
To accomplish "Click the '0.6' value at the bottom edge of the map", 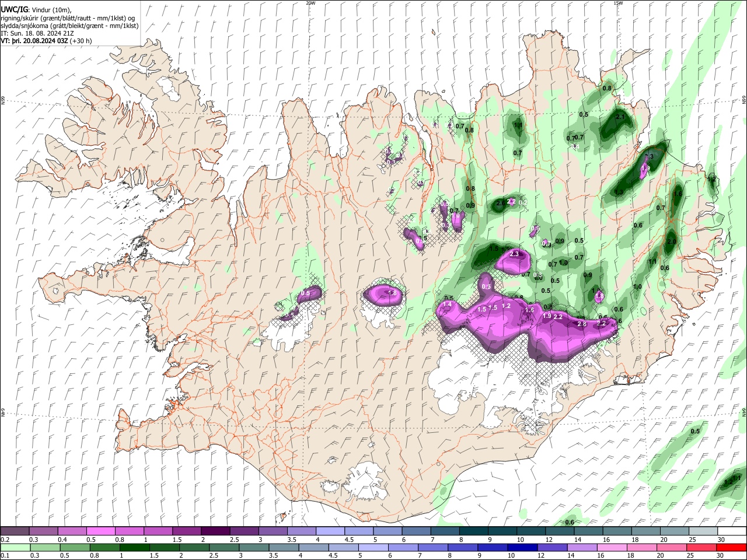I will click(x=570, y=522).
